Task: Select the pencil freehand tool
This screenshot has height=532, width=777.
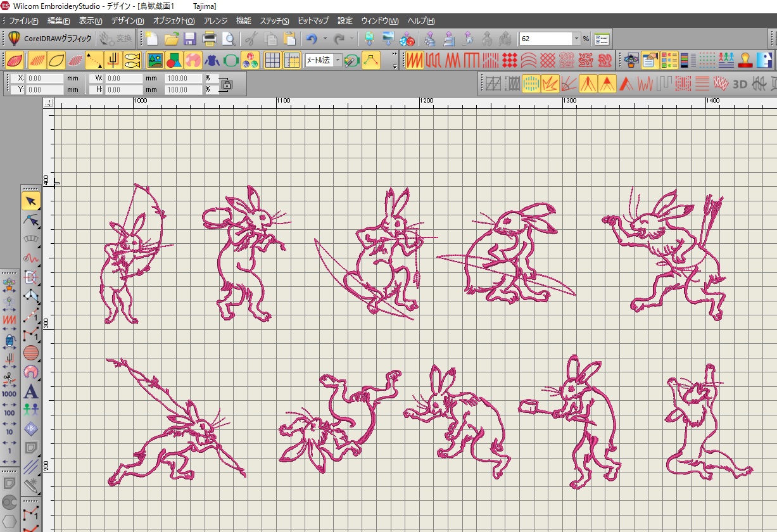Action: coord(30,486)
